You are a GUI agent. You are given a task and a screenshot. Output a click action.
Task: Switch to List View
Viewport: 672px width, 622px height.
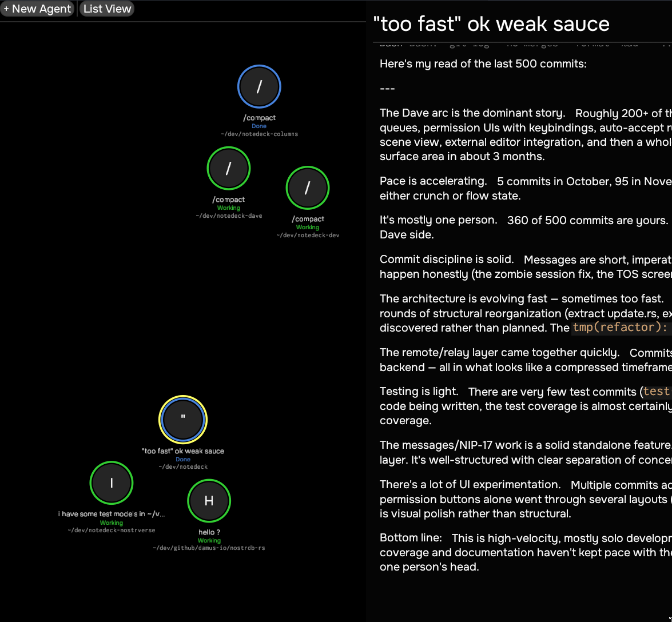(107, 9)
